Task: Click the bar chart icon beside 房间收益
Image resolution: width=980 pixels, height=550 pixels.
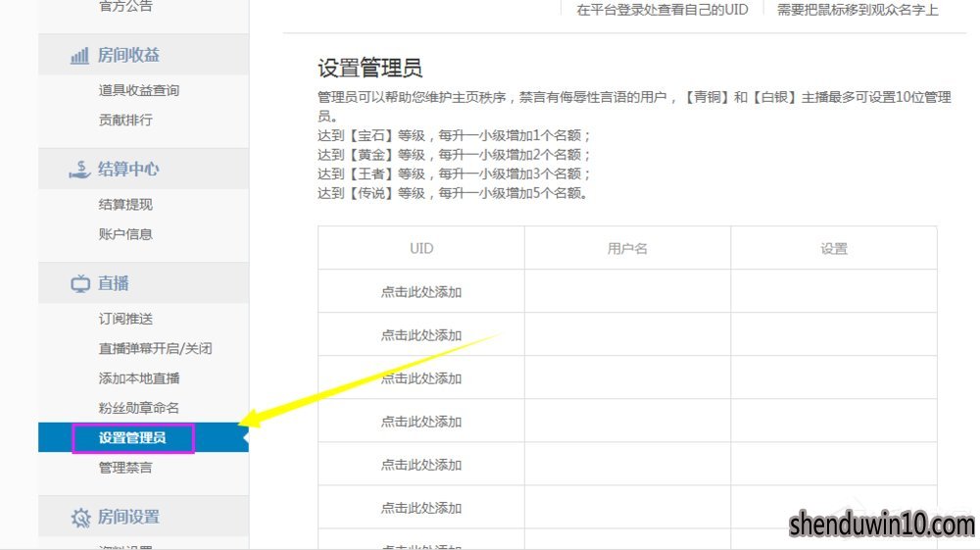Action: point(79,56)
